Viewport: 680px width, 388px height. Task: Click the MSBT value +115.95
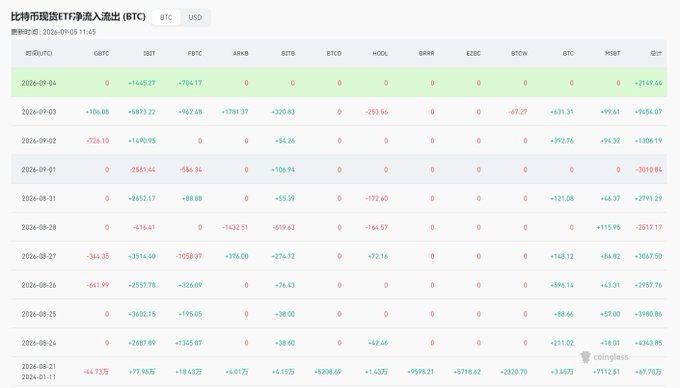pyautogui.click(x=608, y=227)
